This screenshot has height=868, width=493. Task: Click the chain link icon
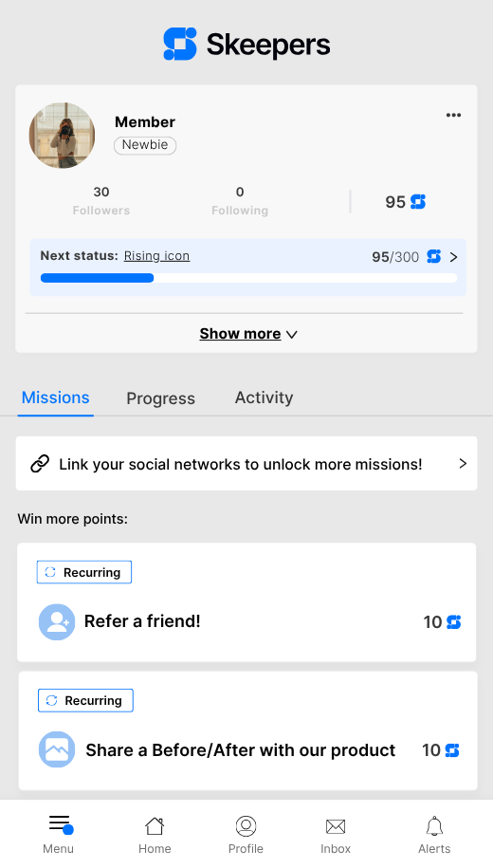(40, 464)
